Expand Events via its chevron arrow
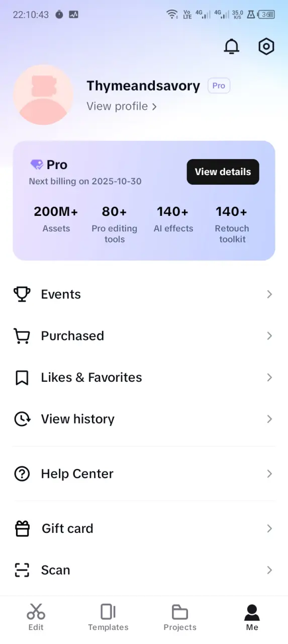Image resolution: width=288 pixels, height=644 pixels. click(x=269, y=294)
